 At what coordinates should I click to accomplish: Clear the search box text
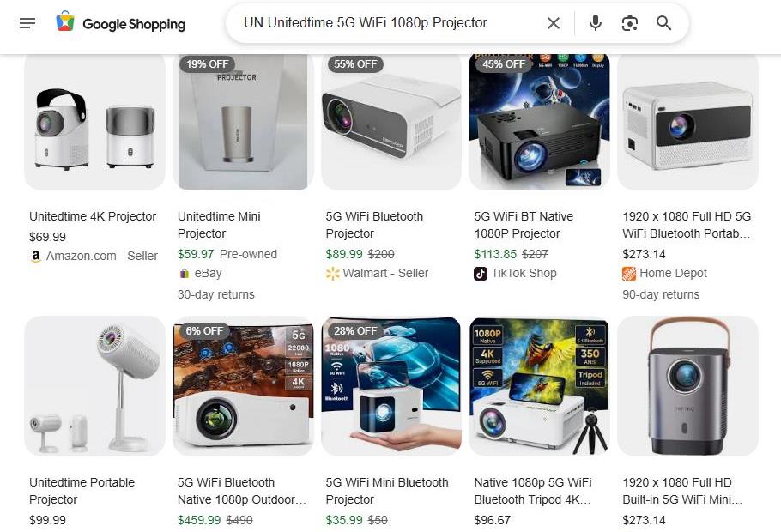pos(554,23)
